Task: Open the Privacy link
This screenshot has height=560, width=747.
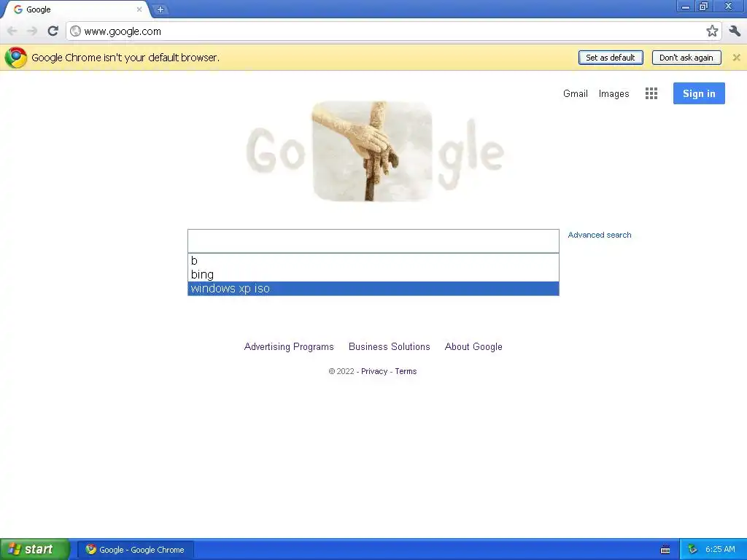Action: [374, 371]
